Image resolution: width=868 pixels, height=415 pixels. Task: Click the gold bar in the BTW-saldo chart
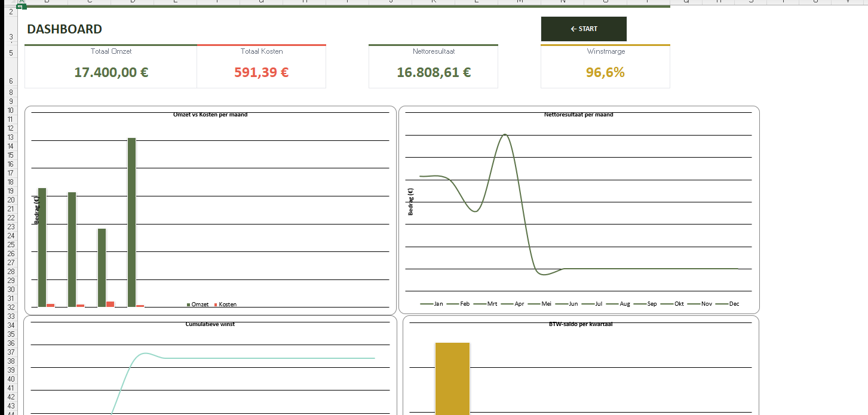tap(452, 377)
